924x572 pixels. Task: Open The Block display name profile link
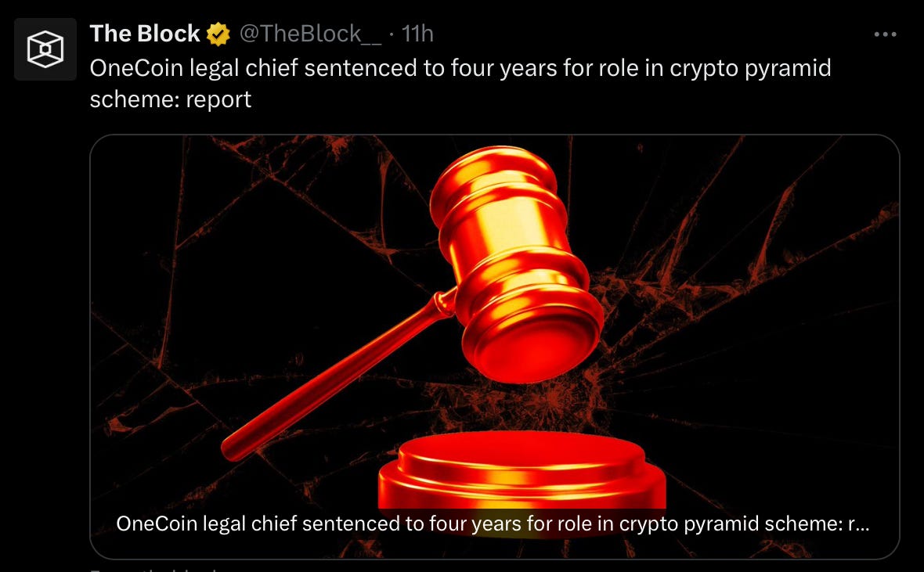[x=145, y=34]
